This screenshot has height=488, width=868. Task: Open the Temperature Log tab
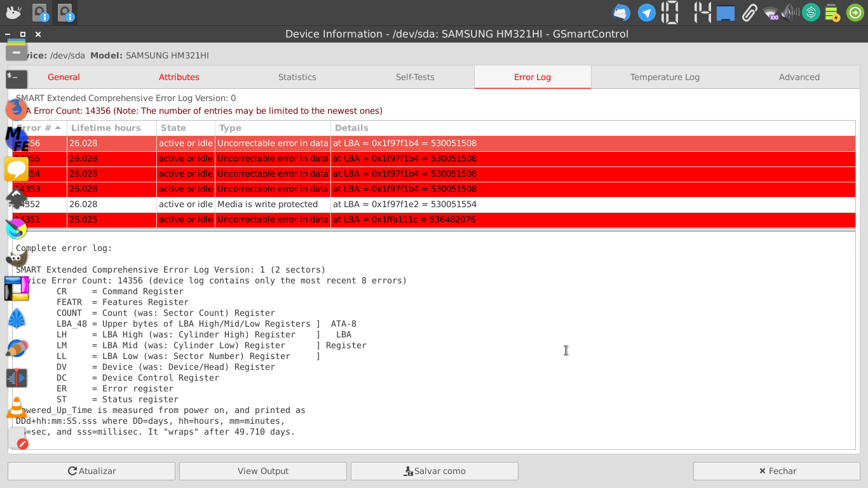click(x=665, y=77)
